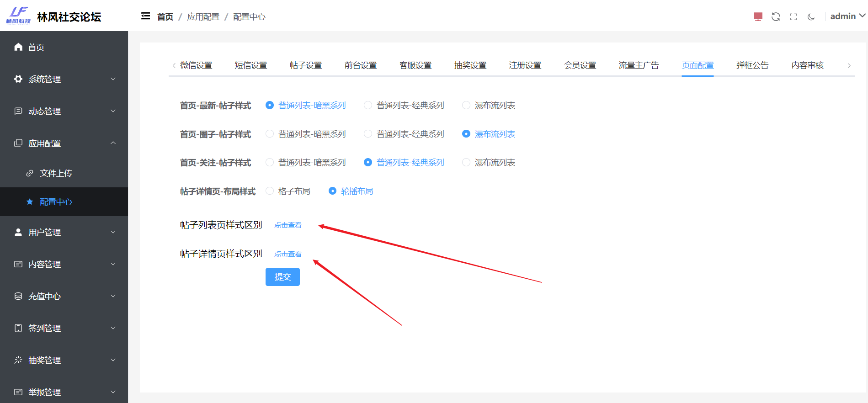Switch to the 流量主广告 tab
The height and width of the screenshot is (403, 868).
[639, 65]
